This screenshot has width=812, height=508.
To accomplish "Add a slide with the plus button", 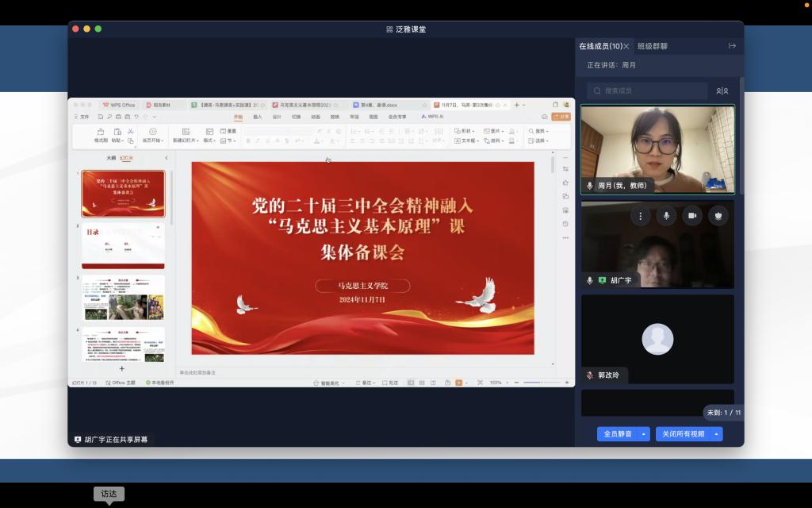I will [x=121, y=368].
